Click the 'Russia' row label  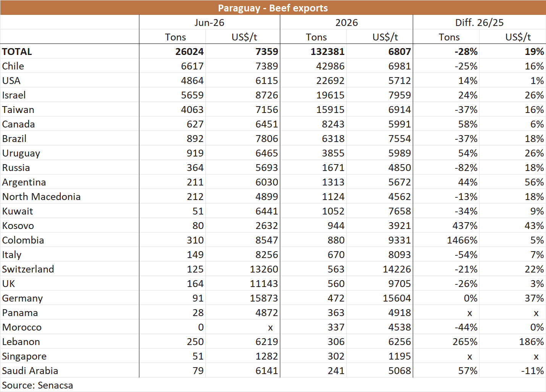[16, 168]
